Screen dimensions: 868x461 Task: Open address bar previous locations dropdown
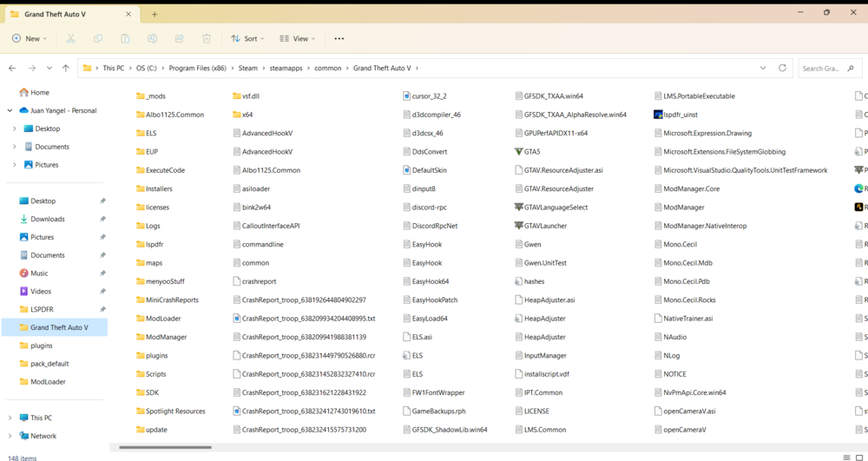point(763,68)
